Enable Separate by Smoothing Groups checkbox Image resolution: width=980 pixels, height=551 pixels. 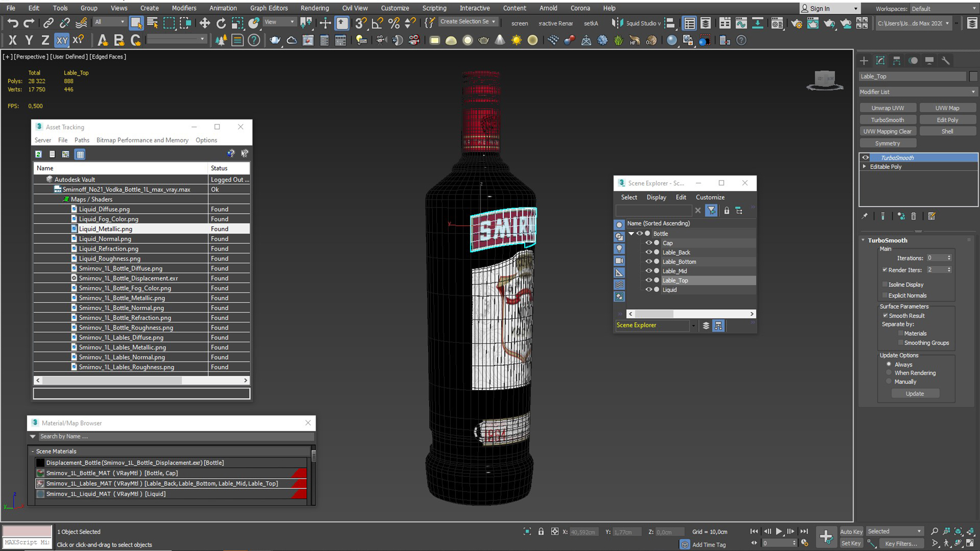tap(901, 343)
